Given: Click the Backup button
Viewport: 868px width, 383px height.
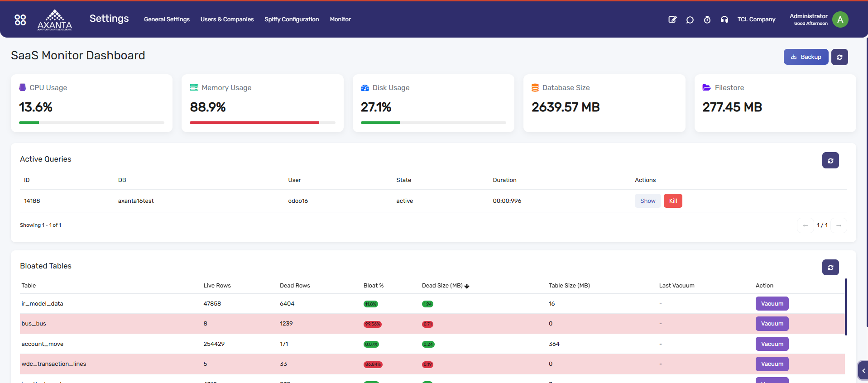Looking at the screenshot, I should coord(806,57).
